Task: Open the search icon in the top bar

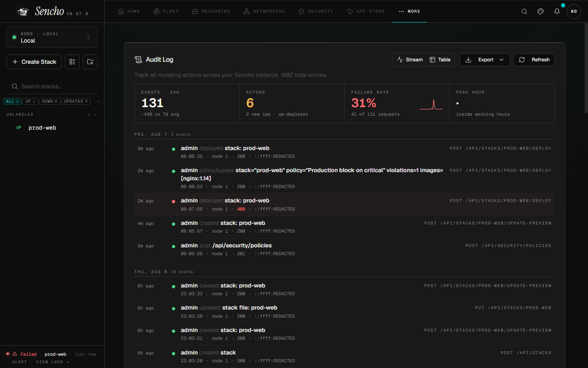Action: click(524, 11)
